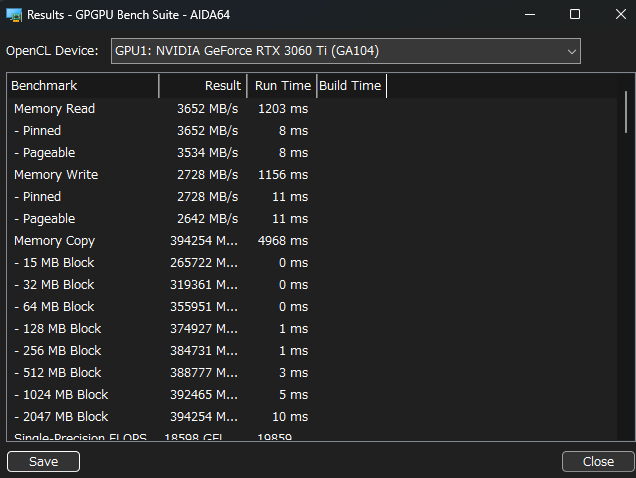Click the Result column header

pyautogui.click(x=203, y=86)
